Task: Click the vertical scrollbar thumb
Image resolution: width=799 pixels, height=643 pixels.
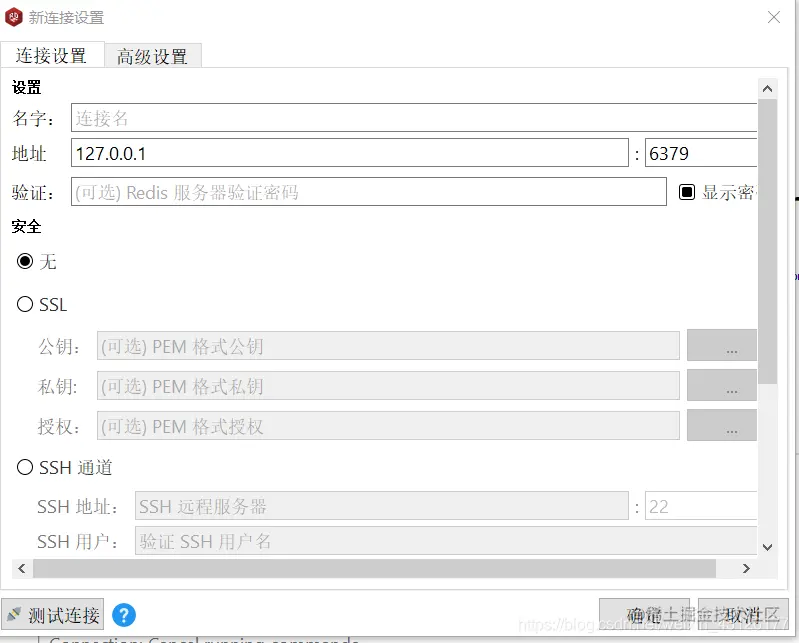Action: [x=767, y=242]
